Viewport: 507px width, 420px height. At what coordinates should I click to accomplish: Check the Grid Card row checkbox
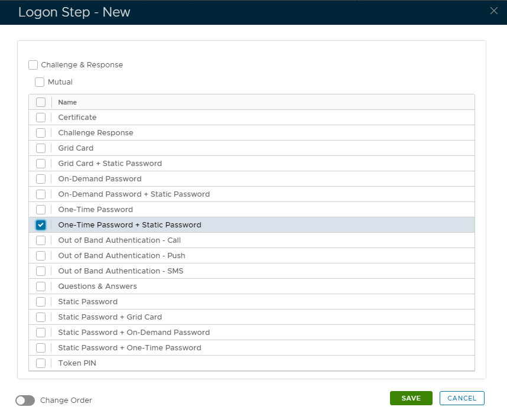(x=41, y=148)
